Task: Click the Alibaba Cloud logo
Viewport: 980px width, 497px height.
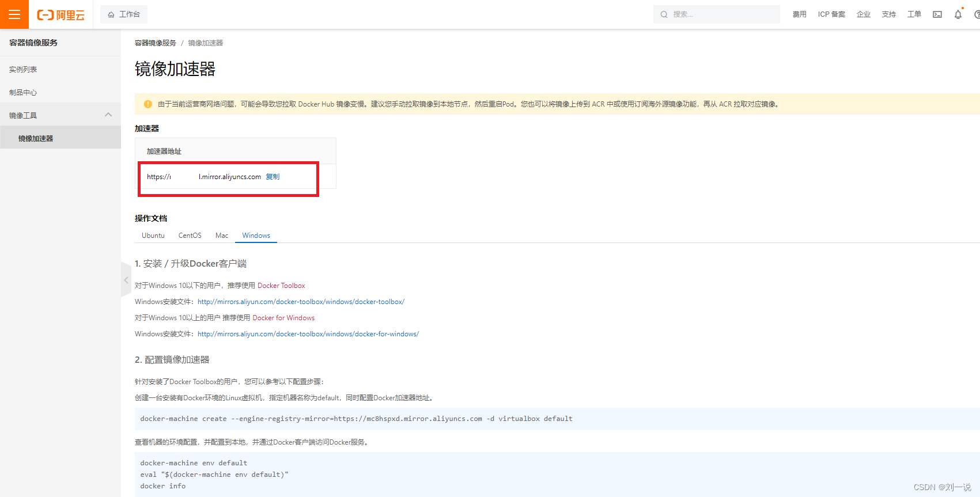Action: point(61,15)
